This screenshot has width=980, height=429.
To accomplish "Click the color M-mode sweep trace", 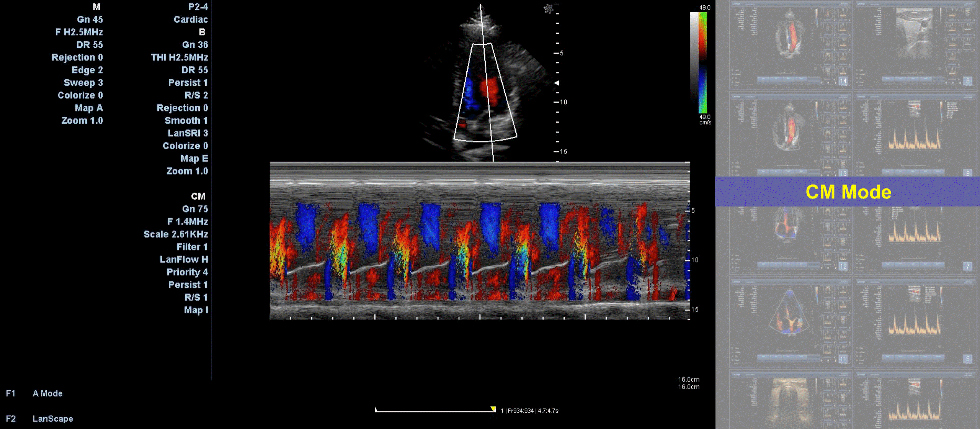I will [479, 241].
